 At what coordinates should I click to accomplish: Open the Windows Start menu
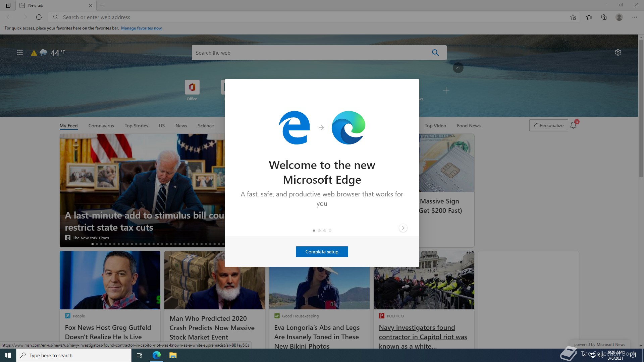[8, 355]
